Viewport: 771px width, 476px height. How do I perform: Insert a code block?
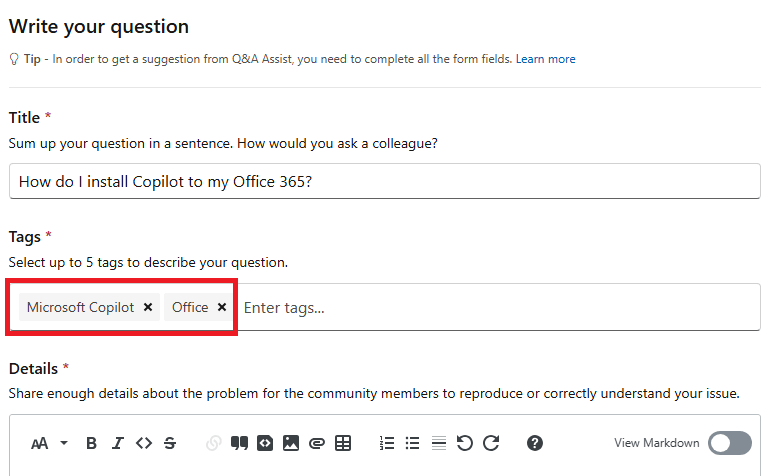tap(265, 443)
